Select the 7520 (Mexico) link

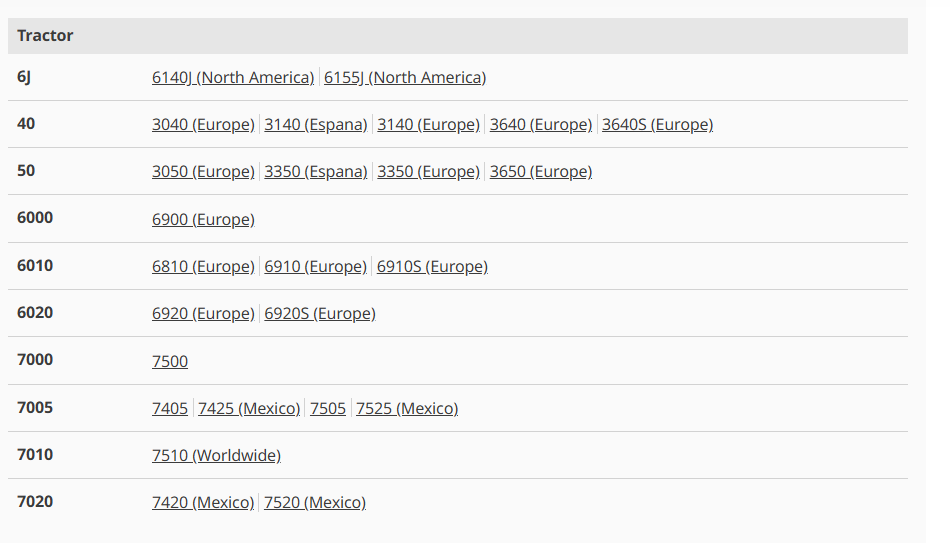(x=315, y=503)
